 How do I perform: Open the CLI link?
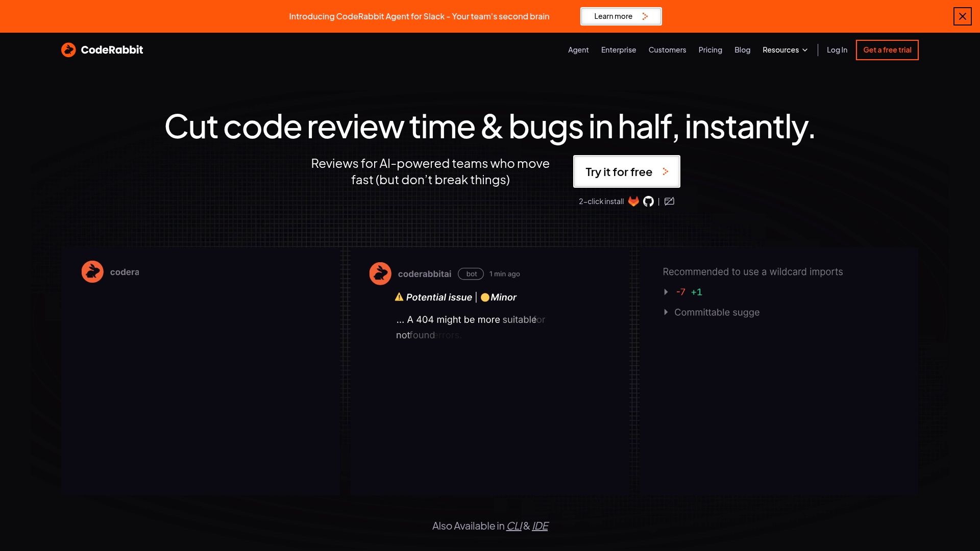[x=514, y=526]
